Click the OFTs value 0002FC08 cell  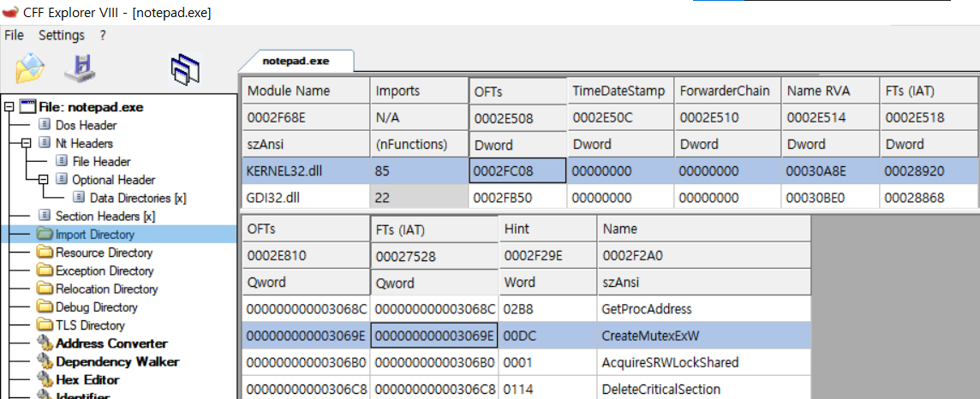517,171
